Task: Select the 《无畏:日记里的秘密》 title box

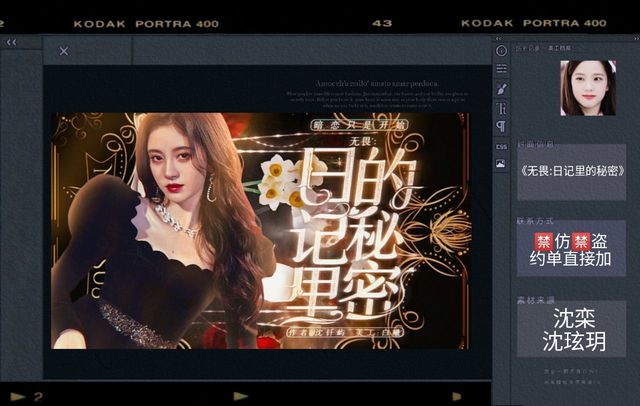Action: coord(572,171)
